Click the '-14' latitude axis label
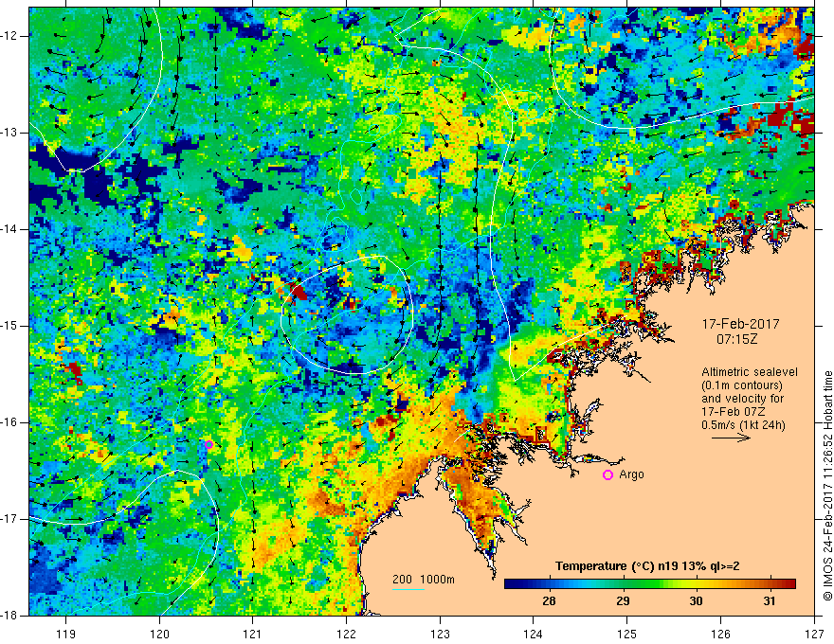The image size is (834, 644). (10, 229)
